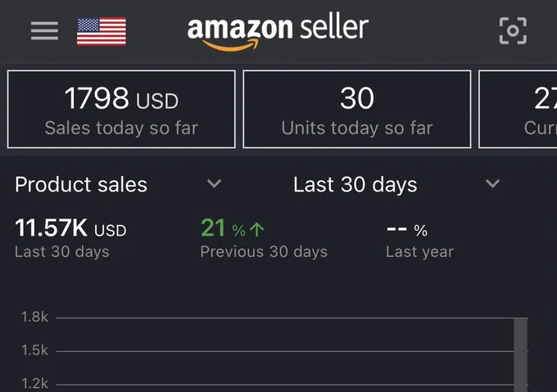Open the Last 30 days range selector

point(396,184)
